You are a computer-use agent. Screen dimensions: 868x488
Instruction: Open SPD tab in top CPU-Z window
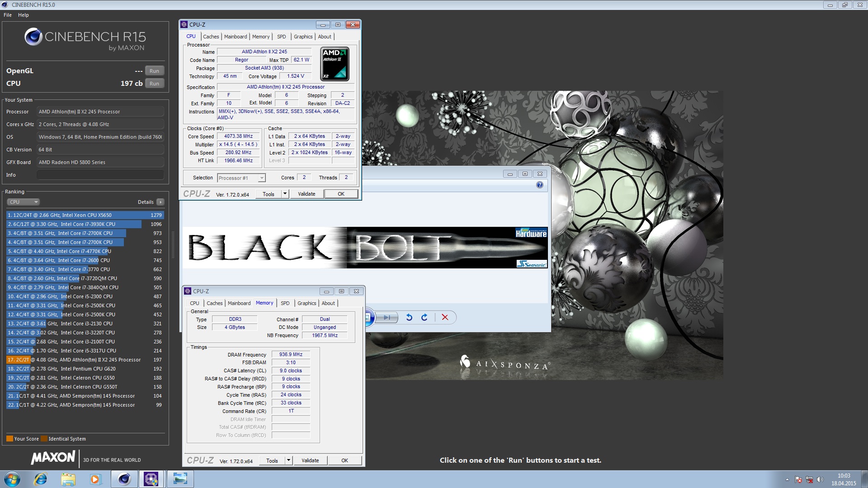tap(281, 37)
